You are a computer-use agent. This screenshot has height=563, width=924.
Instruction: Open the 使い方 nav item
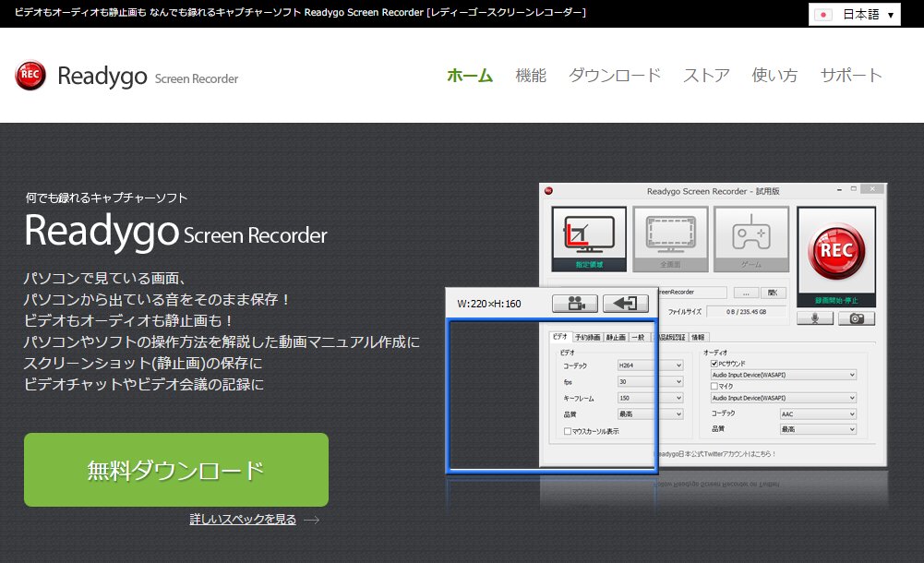tap(774, 76)
